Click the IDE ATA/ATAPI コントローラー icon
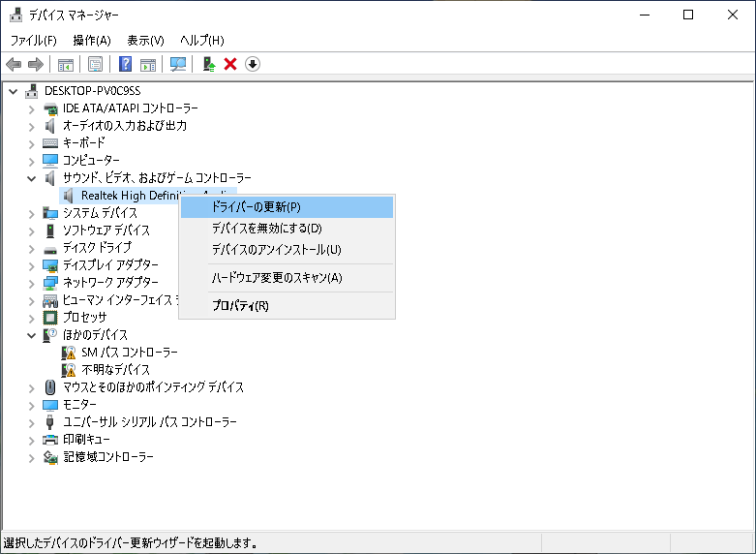Image resolution: width=756 pixels, height=554 pixels. point(50,108)
